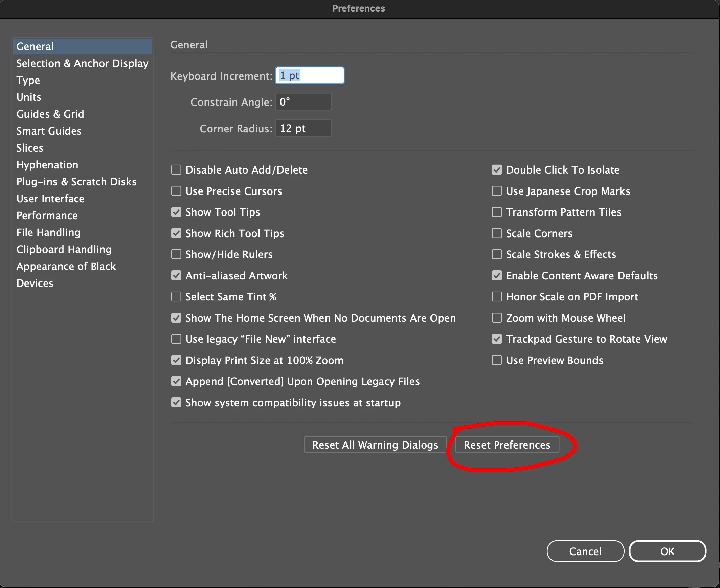Disable Double Click To Isolate
This screenshot has width=720, height=588.
pos(496,170)
